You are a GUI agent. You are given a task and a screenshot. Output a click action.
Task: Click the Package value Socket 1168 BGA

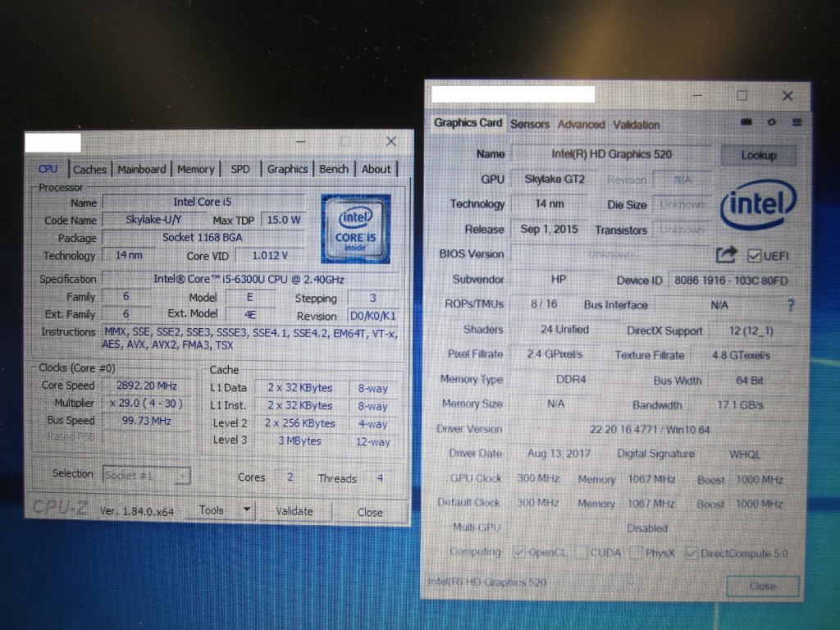click(x=203, y=237)
